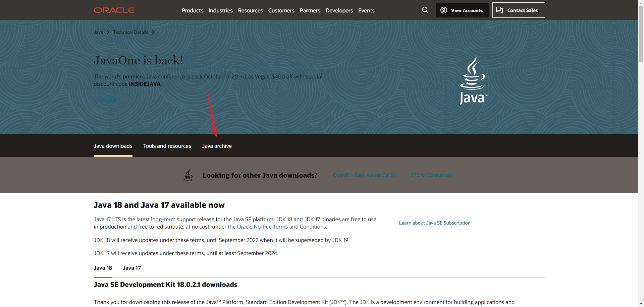Click the View Accounts person icon
The image size is (644, 307).
click(x=443, y=10)
